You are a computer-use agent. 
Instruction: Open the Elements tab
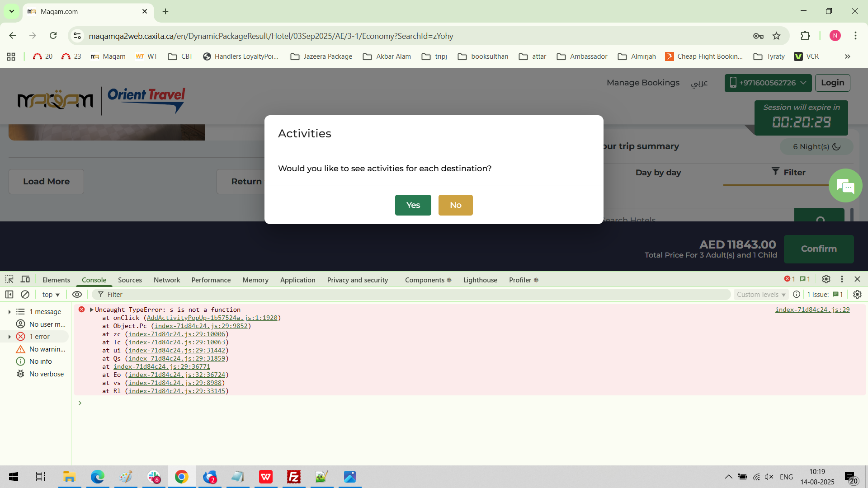coord(56,280)
